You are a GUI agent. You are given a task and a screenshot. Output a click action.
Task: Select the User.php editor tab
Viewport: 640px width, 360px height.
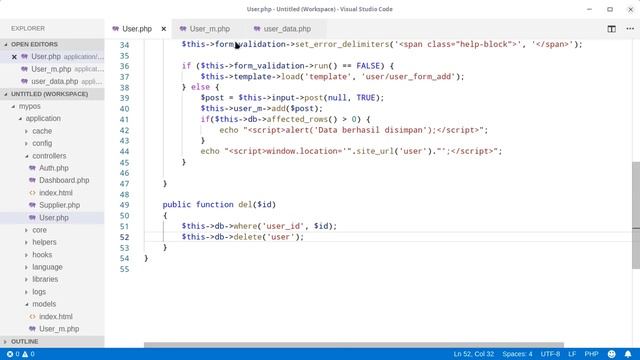pyautogui.click(x=137, y=29)
